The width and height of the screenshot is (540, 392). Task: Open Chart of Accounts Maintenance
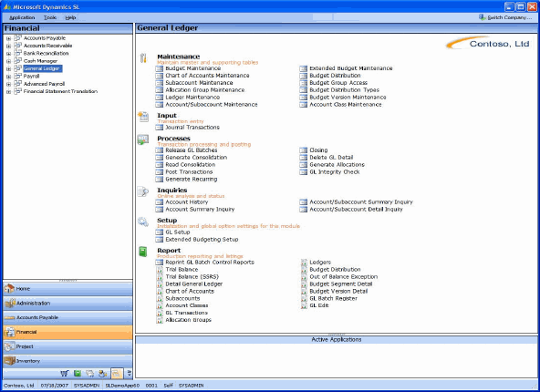207,76
